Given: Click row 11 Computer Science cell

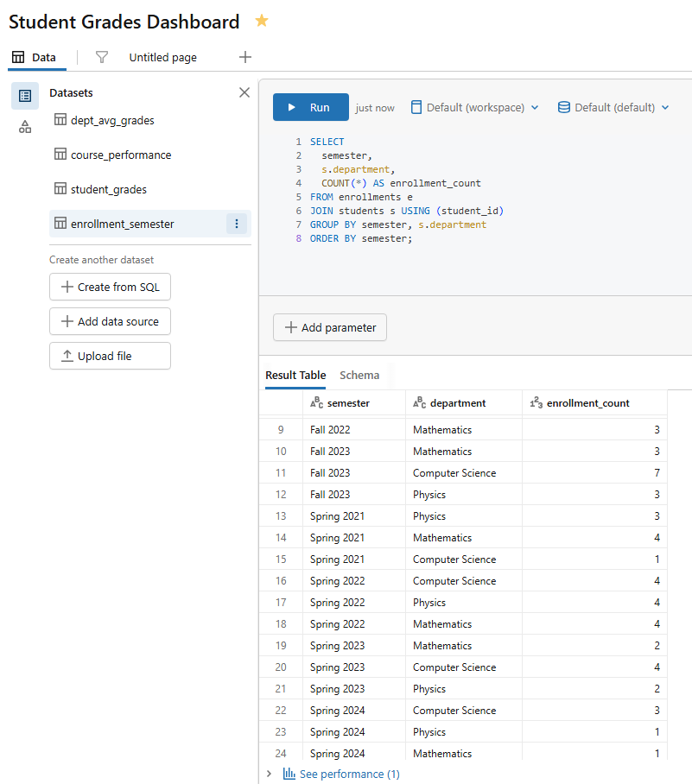Looking at the screenshot, I should pyautogui.click(x=464, y=472).
